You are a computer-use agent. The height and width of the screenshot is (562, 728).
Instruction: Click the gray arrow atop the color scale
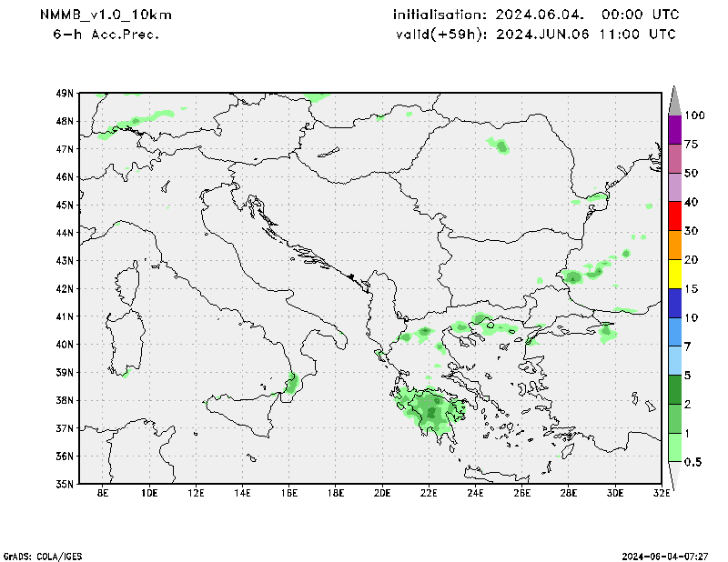[x=675, y=100]
